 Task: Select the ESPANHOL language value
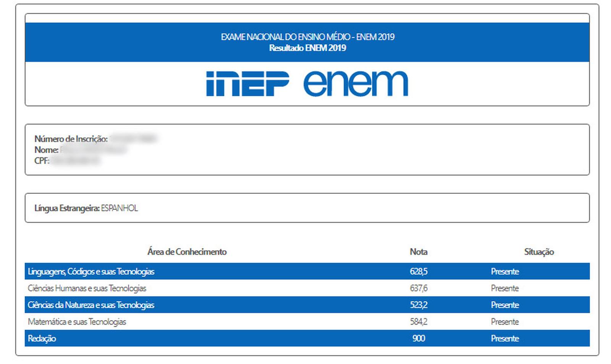(120, 208)
